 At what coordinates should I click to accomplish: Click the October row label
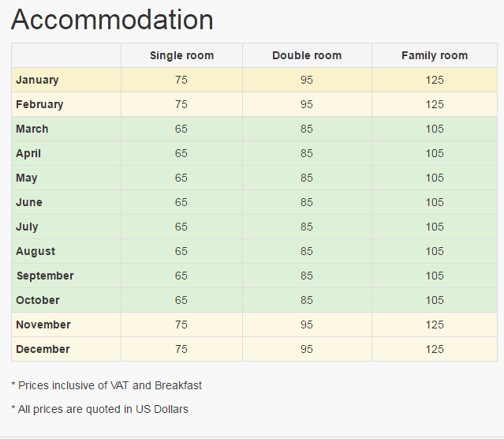(x=38, y=300)
